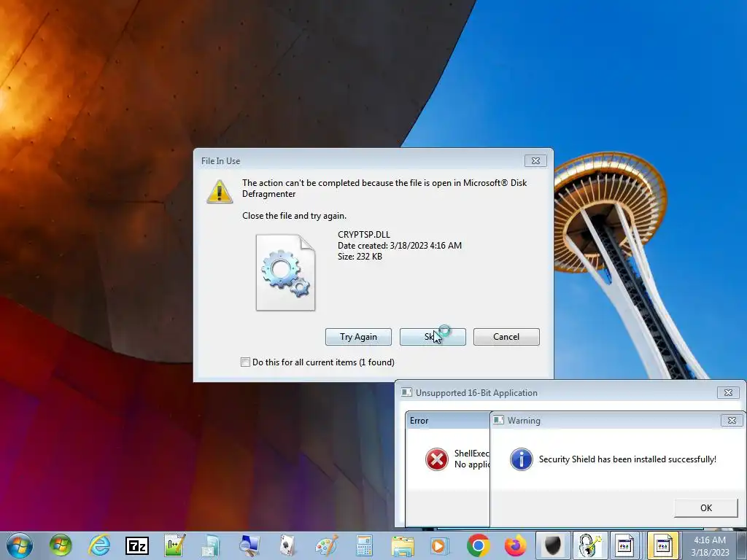
Task: Check 'Do this for all current items'
Action: click(245, 362)
